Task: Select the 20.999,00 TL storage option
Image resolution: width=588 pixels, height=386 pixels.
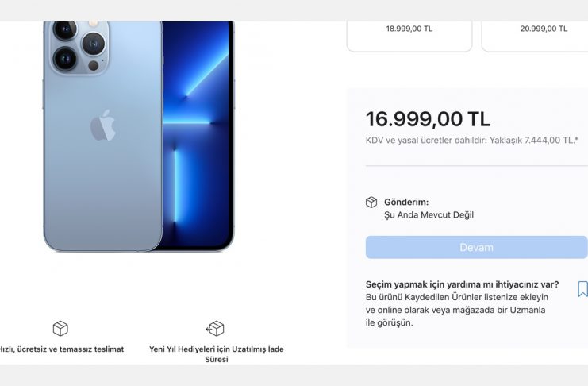Action: click(x=535, y=34)
